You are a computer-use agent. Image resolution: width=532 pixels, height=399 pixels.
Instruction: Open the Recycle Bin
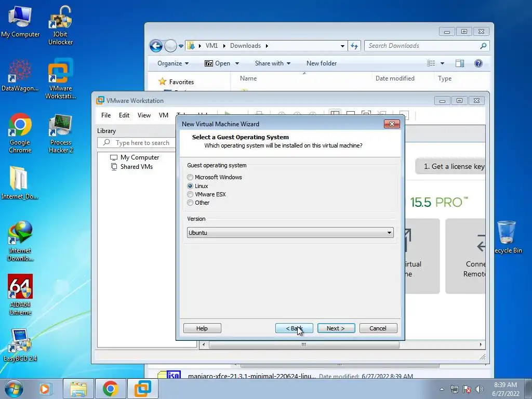pos(507,237)
